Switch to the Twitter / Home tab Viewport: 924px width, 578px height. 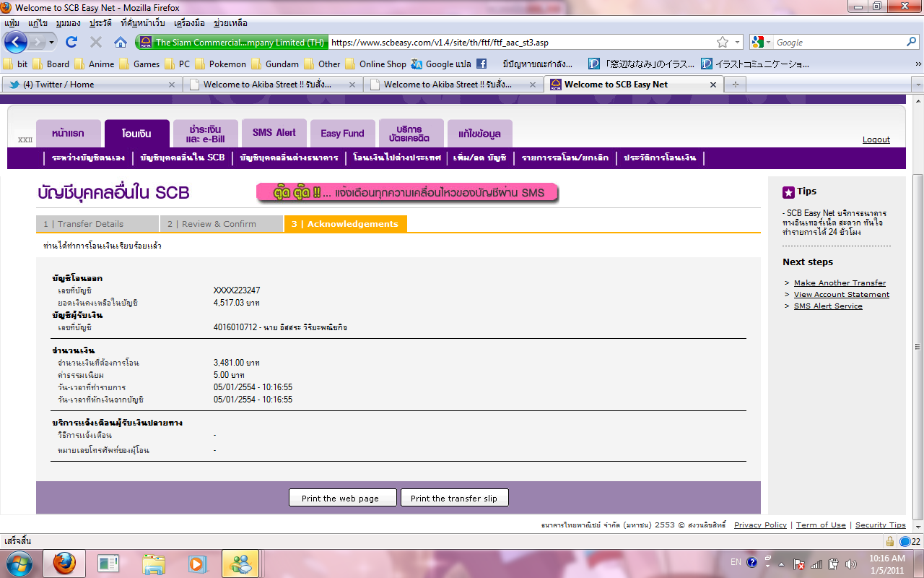coord(91,85)
